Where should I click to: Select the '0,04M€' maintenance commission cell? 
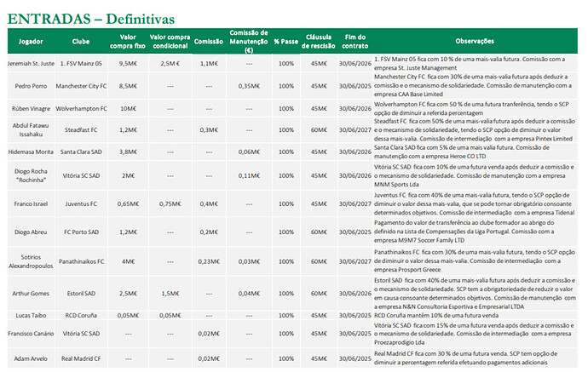click(249, 294)
